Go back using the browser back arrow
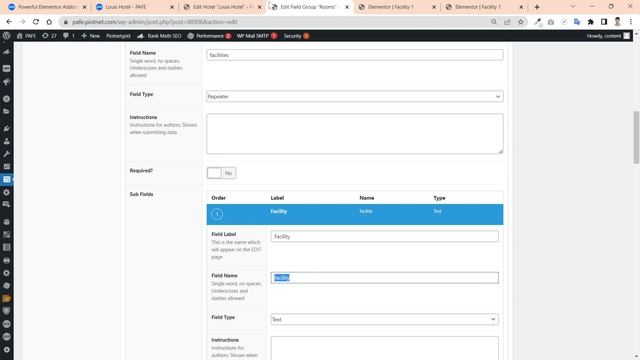This screenshot has height=360, width=640. pos(9,22)
